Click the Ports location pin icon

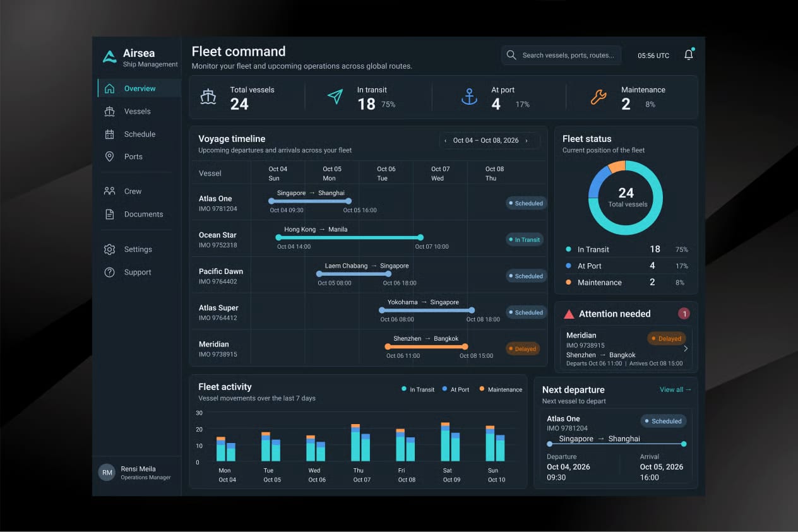(110, 157)
